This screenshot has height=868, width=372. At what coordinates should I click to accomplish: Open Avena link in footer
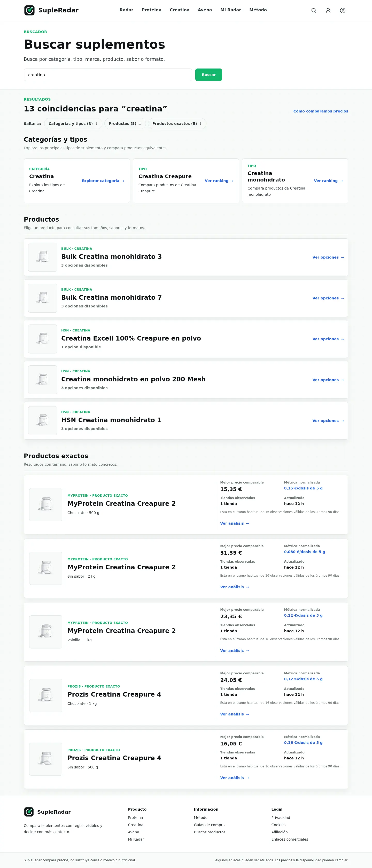133,832
